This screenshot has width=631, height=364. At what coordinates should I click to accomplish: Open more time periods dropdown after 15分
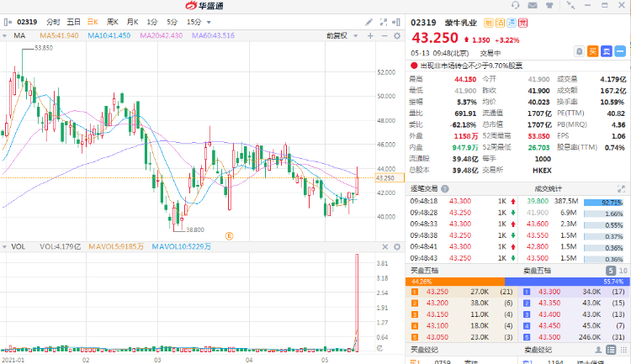click(209, 23)
